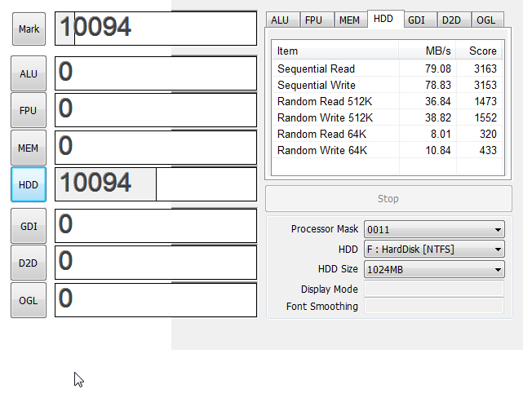Click the 433 score value

tap(488, 150)
